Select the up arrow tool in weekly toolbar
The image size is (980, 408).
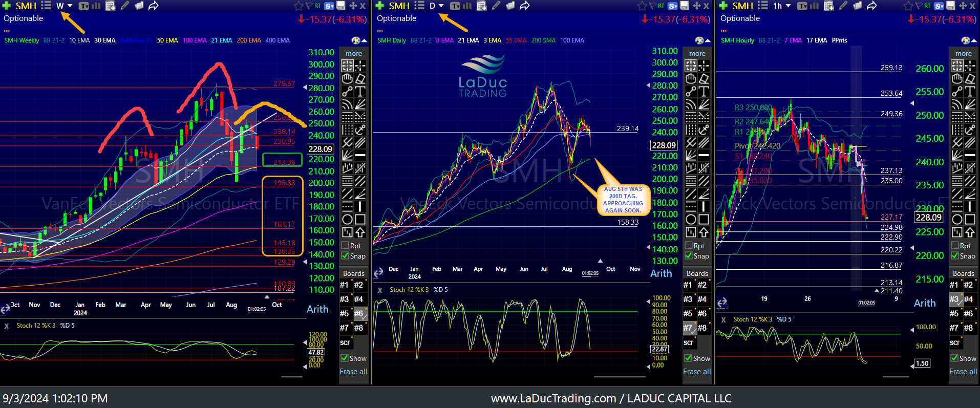(360, 232)
